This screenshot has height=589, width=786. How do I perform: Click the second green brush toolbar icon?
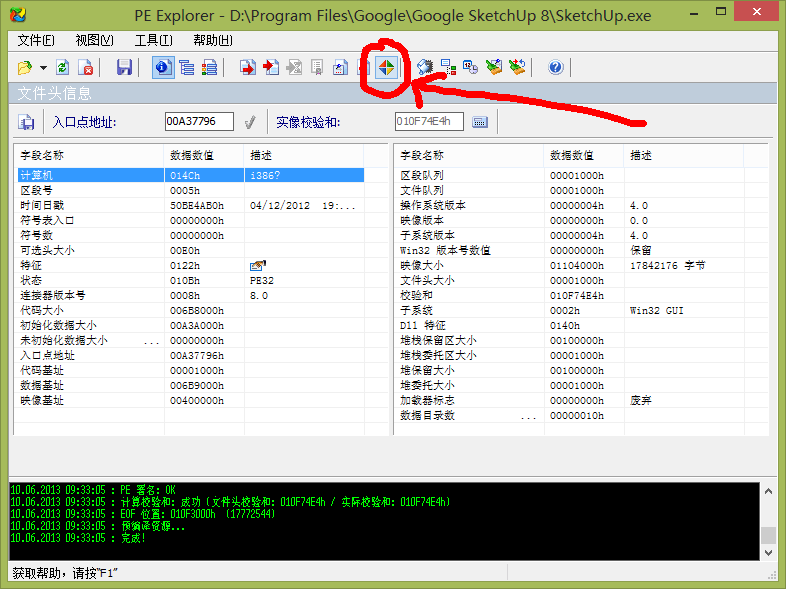pos(517,67)
